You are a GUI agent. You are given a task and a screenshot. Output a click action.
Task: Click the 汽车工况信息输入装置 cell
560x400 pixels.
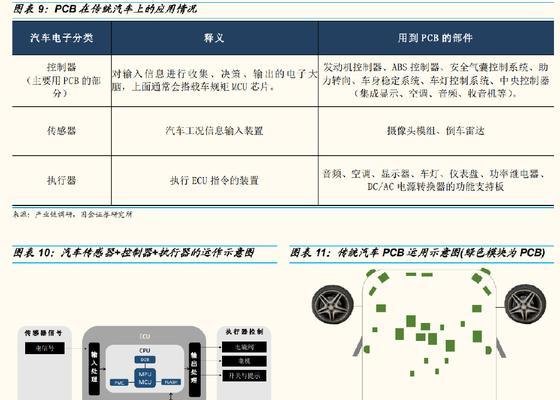[x=215, y=131]
